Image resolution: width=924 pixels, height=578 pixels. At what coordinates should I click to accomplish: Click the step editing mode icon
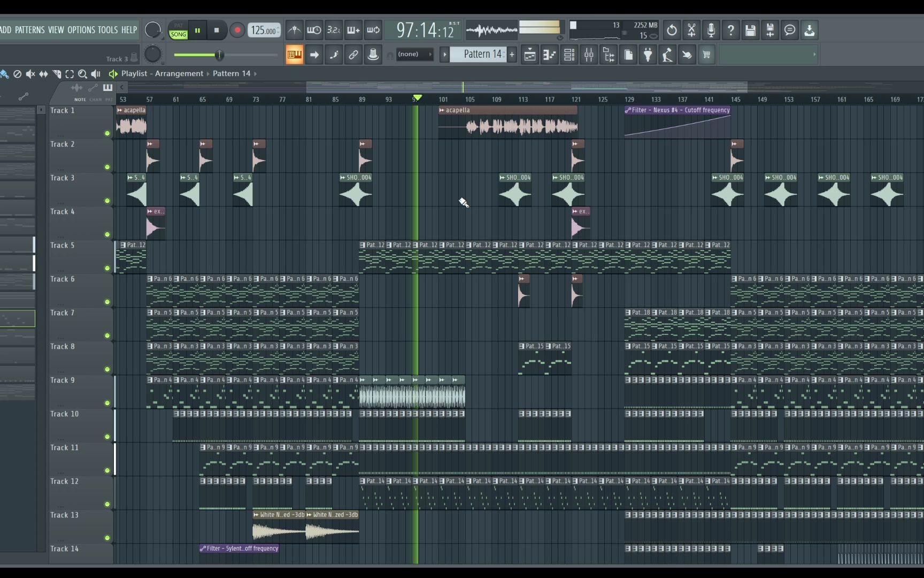tap(334, 55)
